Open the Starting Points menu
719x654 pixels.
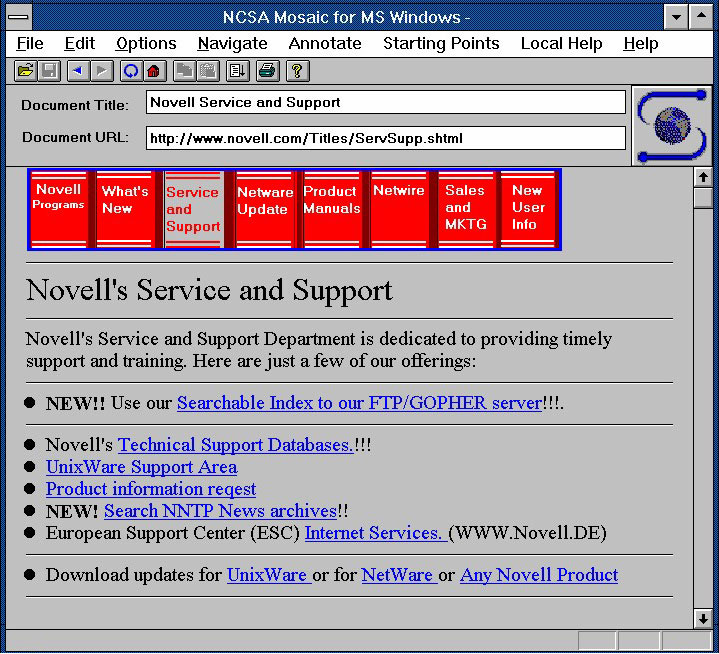coord(441,44)
